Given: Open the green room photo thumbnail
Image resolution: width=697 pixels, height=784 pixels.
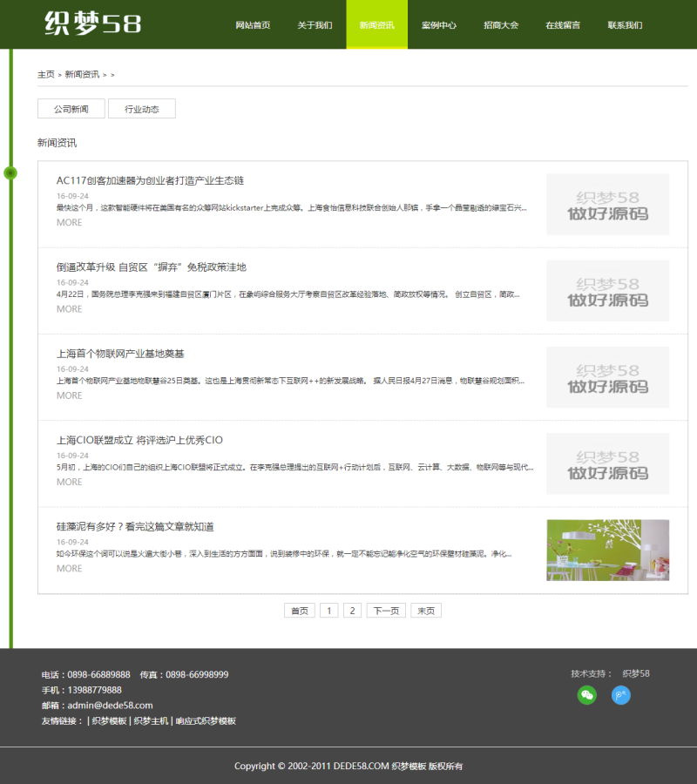Looking at the screenshot, I should pos(607,550).
